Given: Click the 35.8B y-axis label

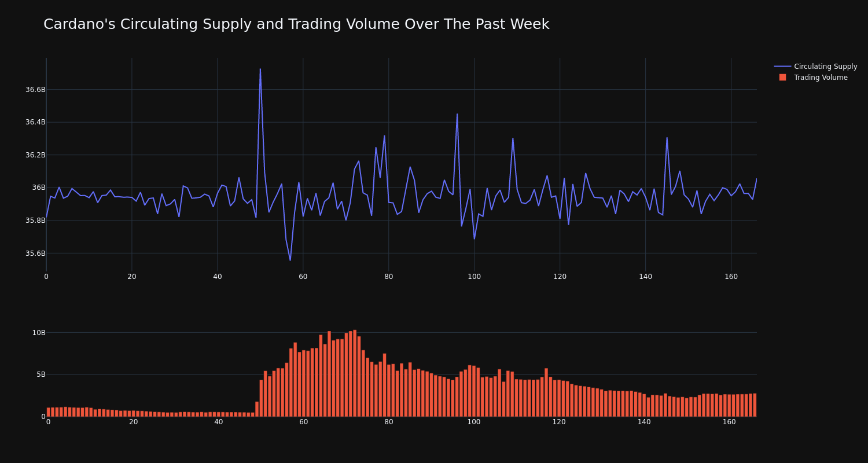Looking at the screenshot, I should [35, 221].
